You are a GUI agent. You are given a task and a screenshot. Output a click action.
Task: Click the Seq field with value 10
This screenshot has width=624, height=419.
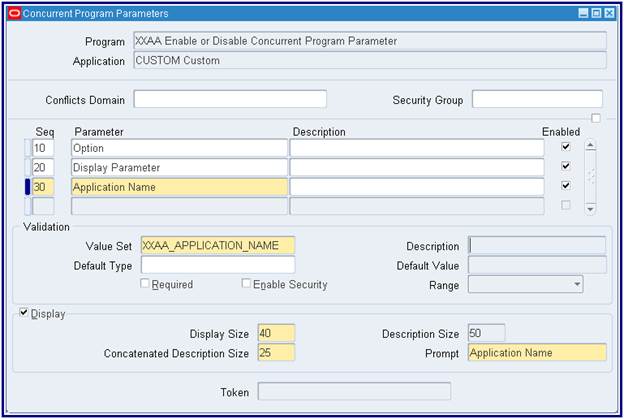[43, 148]
